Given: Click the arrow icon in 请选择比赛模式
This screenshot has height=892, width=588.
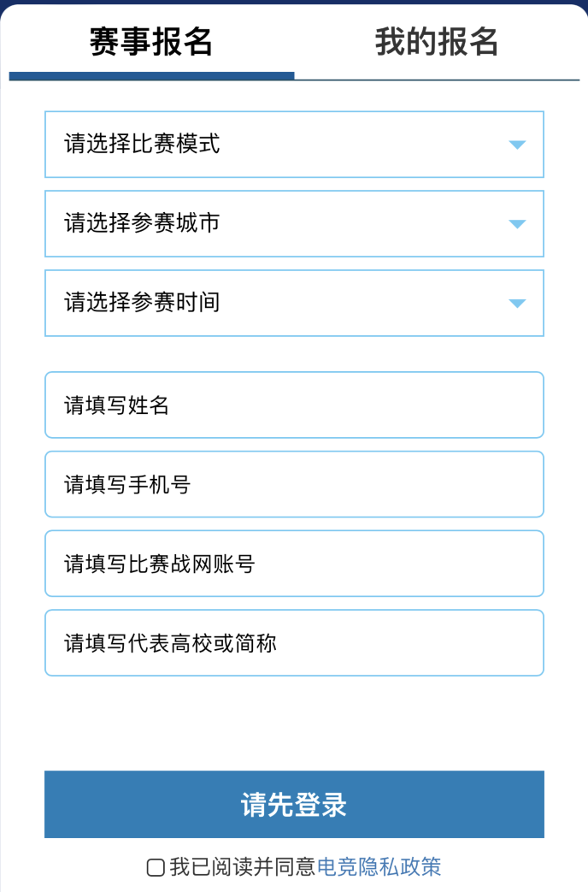Looking at the screenshot, I should click(x=517, y=145).
